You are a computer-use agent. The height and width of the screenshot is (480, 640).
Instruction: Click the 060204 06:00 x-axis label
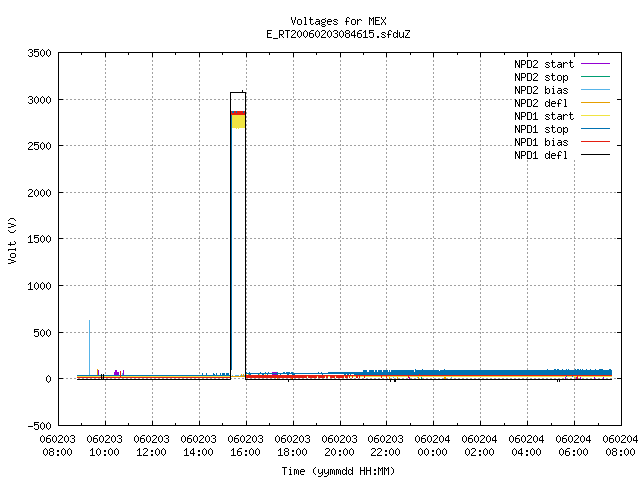coord(573,446)
